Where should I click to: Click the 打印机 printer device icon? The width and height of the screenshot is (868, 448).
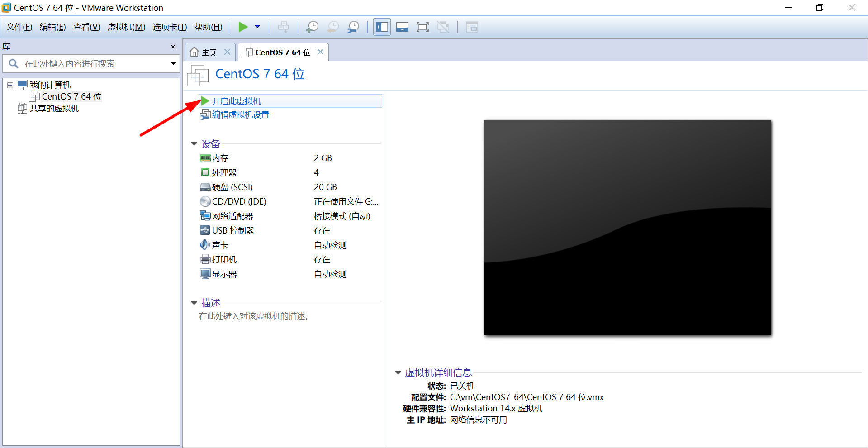click(205, 259)
